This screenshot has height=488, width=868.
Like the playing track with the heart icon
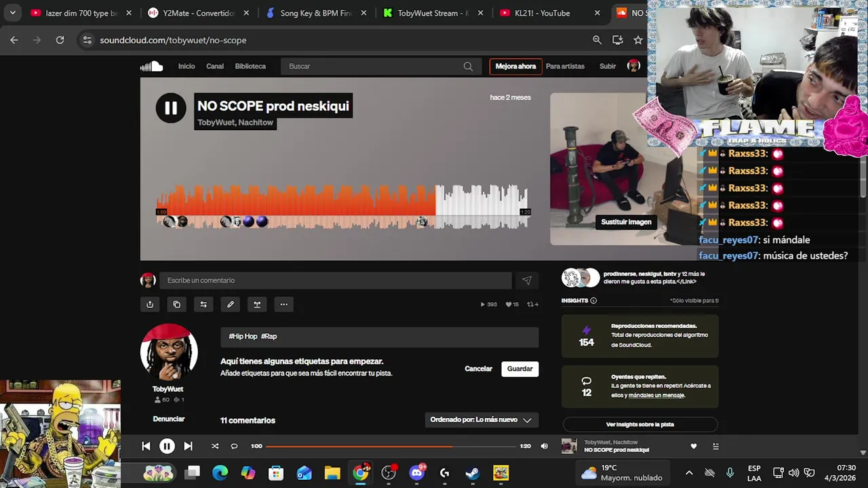pyautogui.click(x=693, y=446)
